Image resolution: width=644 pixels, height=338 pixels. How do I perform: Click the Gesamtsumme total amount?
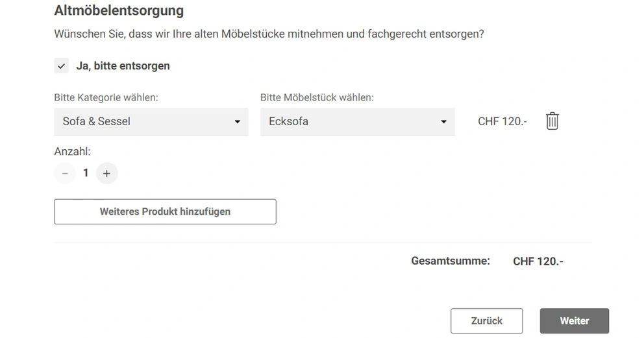coord(538,261)
